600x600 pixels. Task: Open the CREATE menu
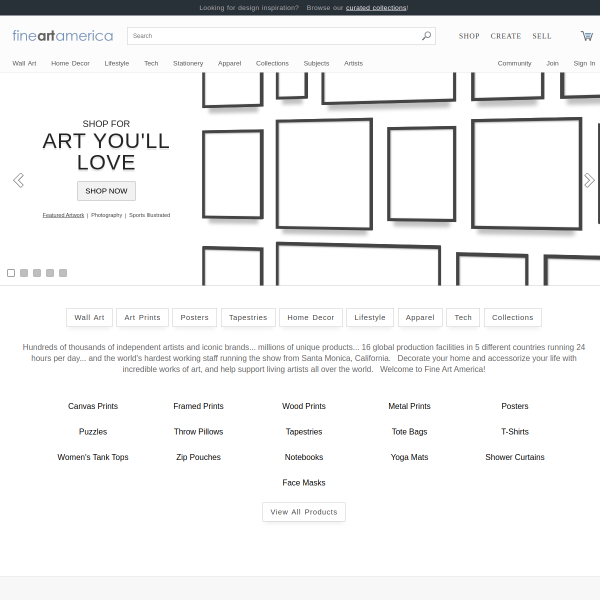point(506,36)
